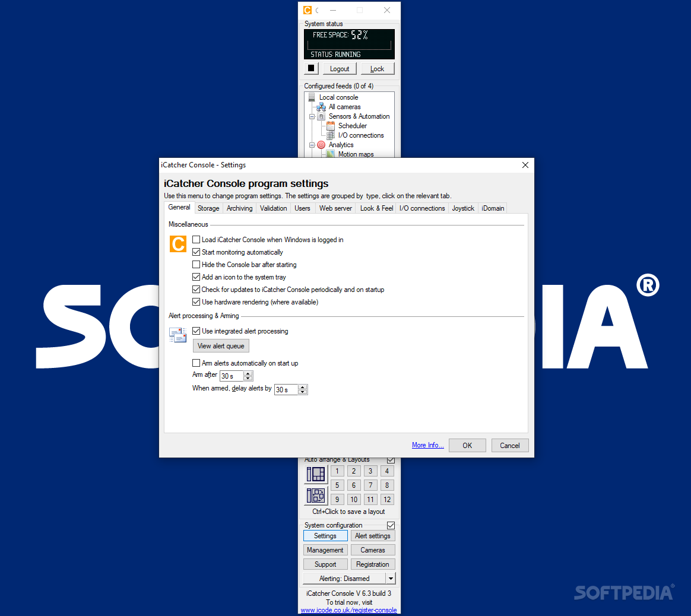Viewport: 691px width, 616px height.
Task: Open the iDomain tab
Action: [493, 208]
